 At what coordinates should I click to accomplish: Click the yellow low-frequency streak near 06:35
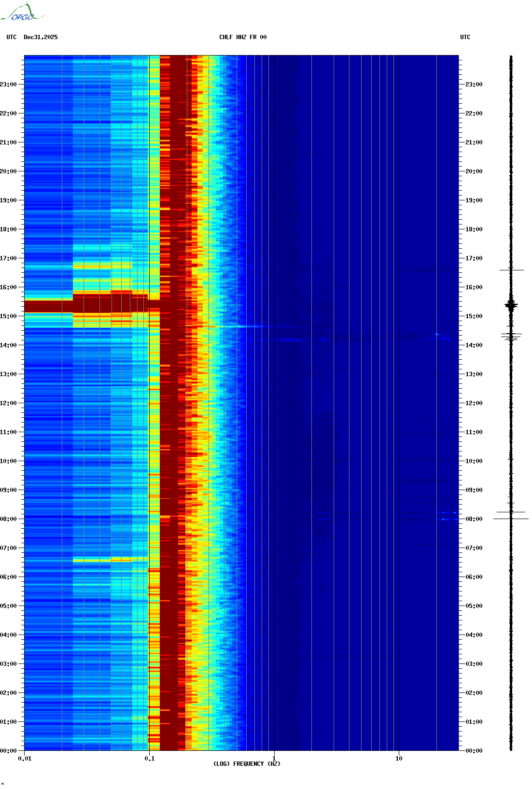tap(110, 560)
